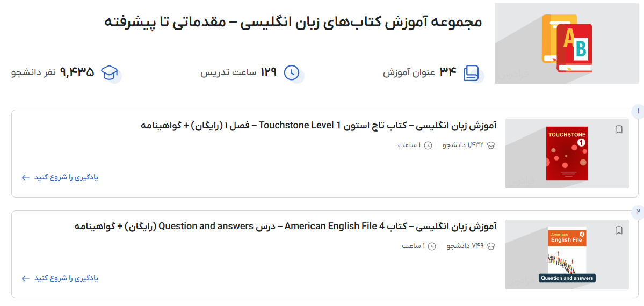Open the Touchstone red book cover thumbnail
The image size is (644, 306).
point(567,154)
